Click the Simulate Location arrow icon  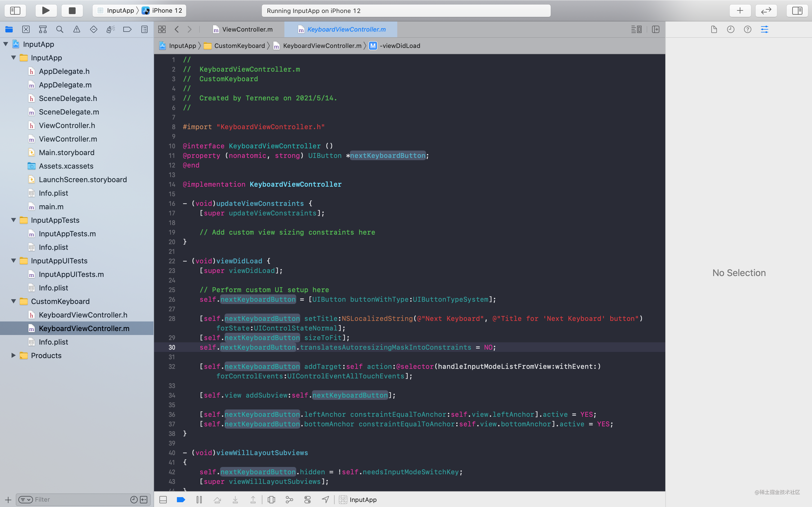pyautogui.click(x=325, y=500)
